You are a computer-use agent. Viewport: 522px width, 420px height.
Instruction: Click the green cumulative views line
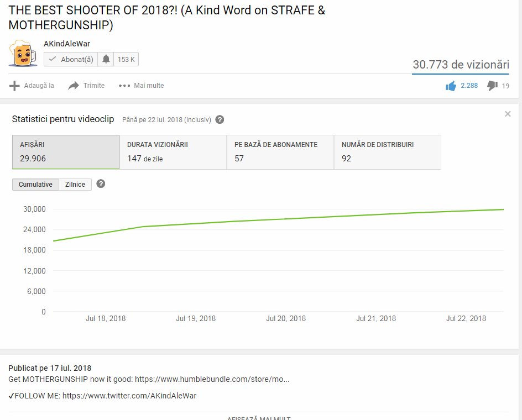click(278, 219)
